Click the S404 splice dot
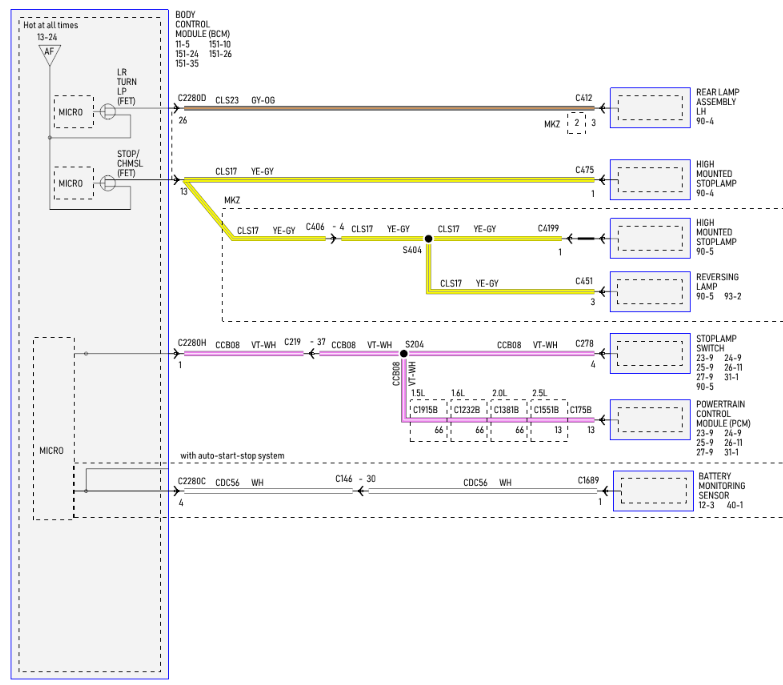The height and width of the screenshot is (685, 783). tap(428, 239)
